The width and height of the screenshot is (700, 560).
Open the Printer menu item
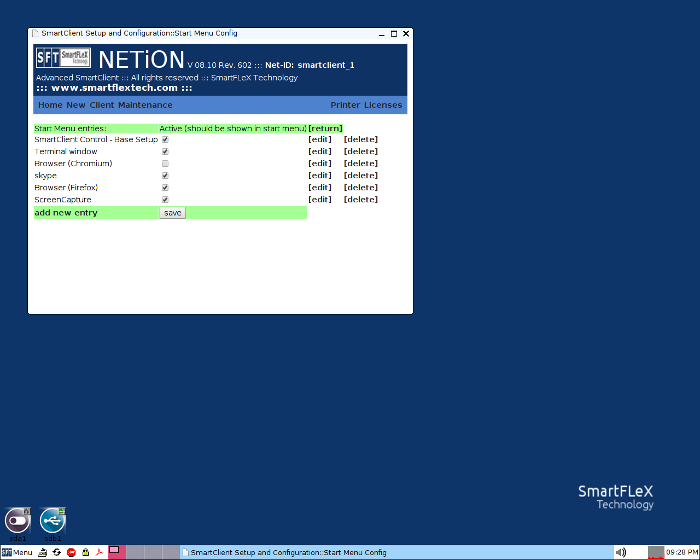[x=345, y=105]
